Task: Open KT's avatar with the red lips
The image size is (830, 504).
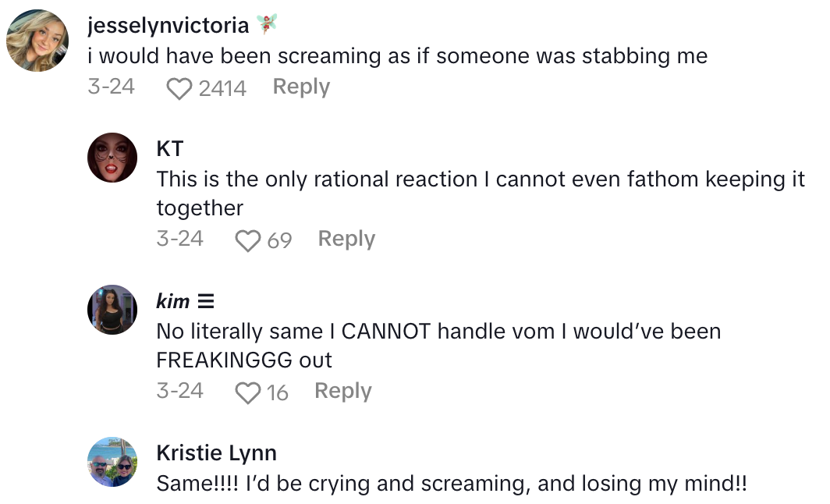Action: 112,158
